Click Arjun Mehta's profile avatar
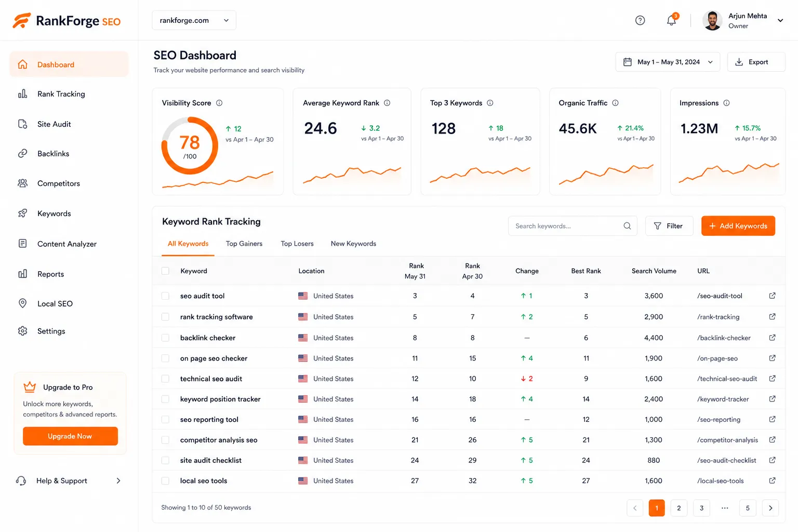This screenshot has width=798, height=532. (x=712, y=20)
